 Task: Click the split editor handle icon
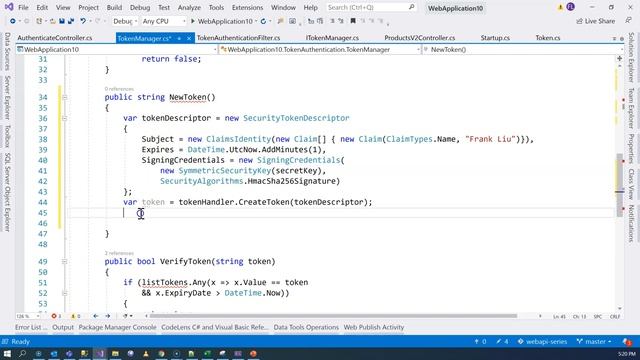pos(620,59)
